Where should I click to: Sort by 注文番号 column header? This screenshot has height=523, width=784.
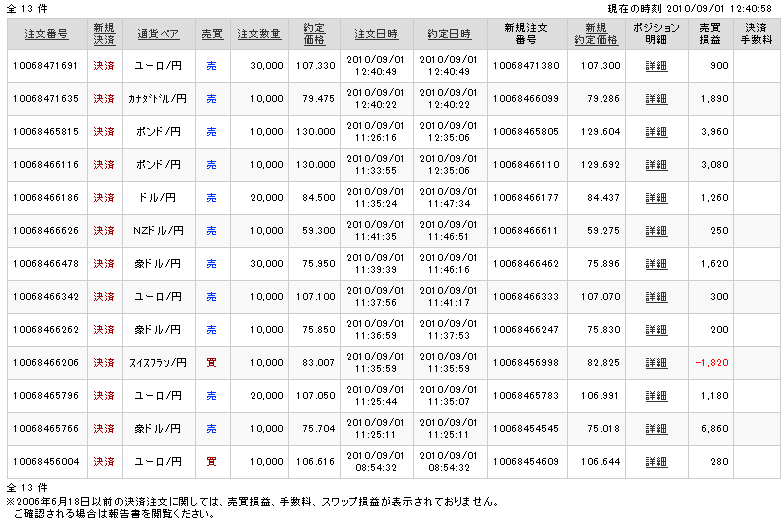pyautogui.click(x=46, y=34)
